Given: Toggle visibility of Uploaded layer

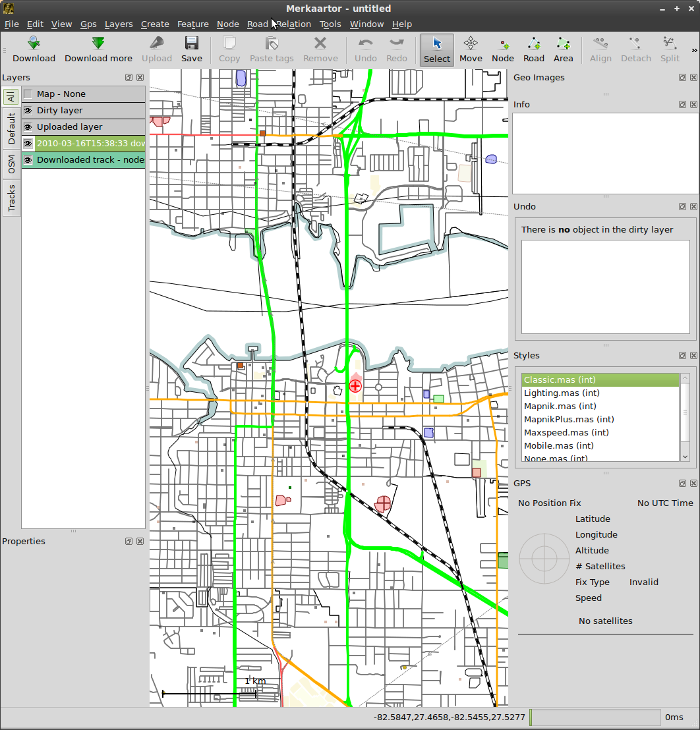Looking at the screenshot, I should pyautogui.click(x=28, y=127).
